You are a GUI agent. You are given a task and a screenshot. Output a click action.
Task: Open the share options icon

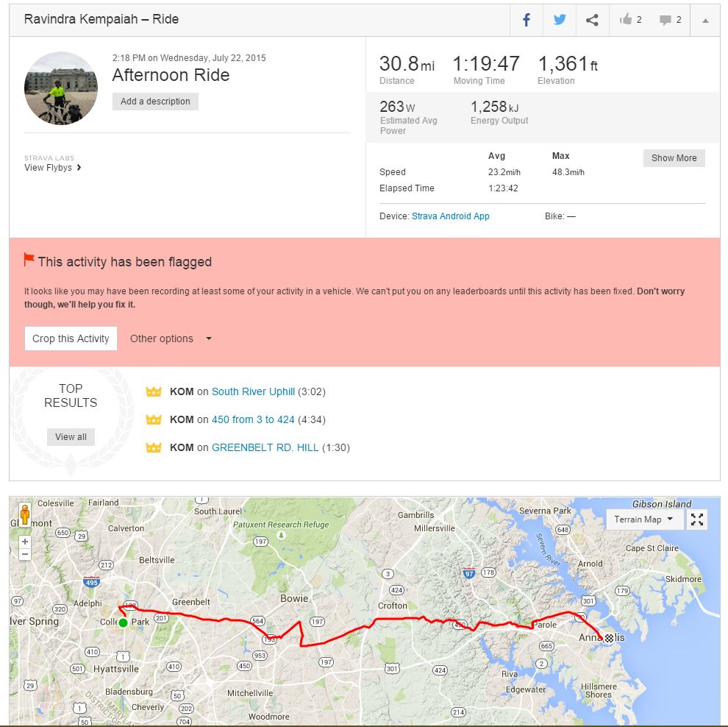click(x=592, y=20)
